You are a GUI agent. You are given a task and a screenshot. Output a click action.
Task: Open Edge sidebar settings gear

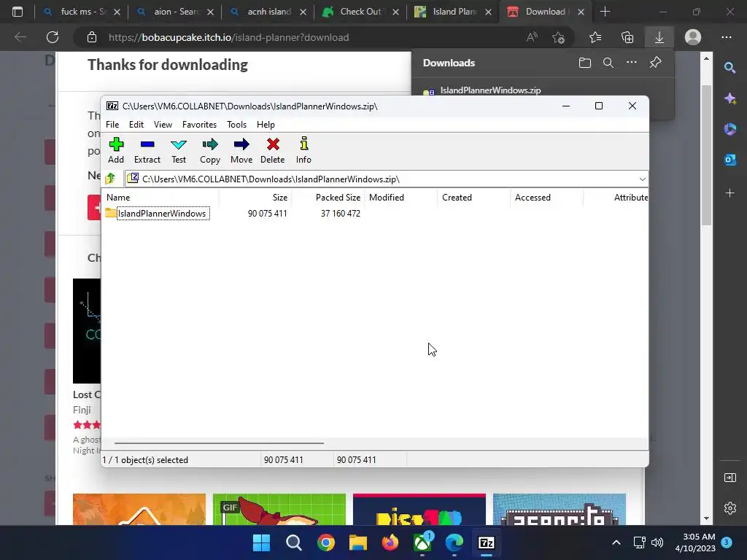tap(729, 508)
